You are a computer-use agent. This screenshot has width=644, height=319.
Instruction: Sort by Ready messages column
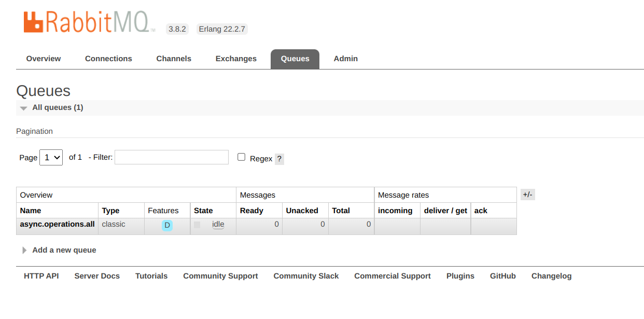tap(251, 211)
